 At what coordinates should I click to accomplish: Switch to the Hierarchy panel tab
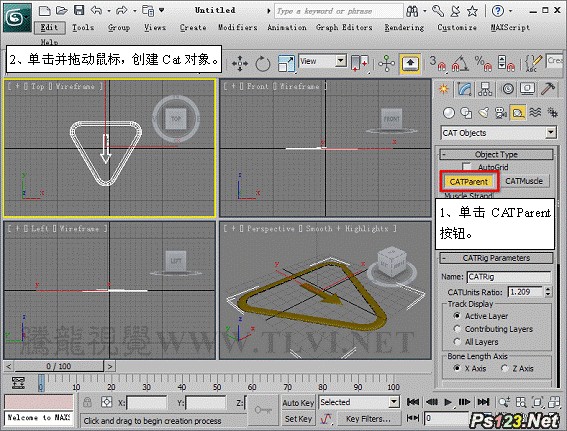[485, 89]
